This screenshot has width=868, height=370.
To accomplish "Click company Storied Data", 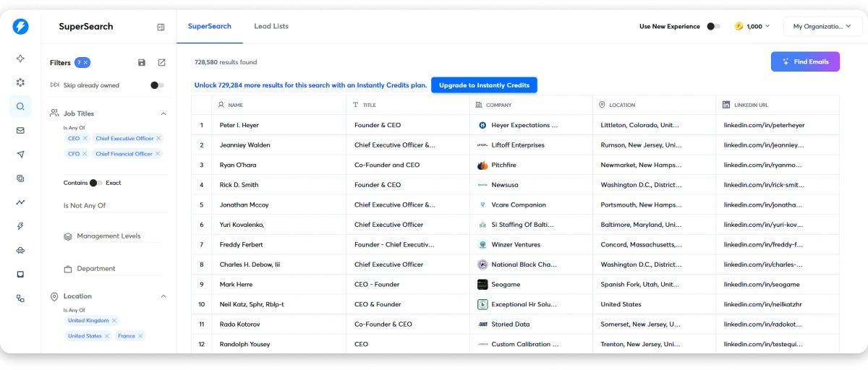I will tap(511, 324).
